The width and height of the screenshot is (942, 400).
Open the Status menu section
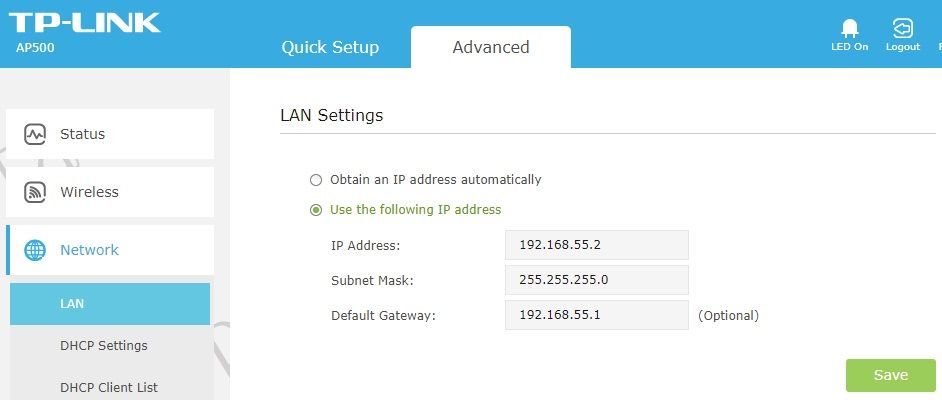click(x=110, y=134)
